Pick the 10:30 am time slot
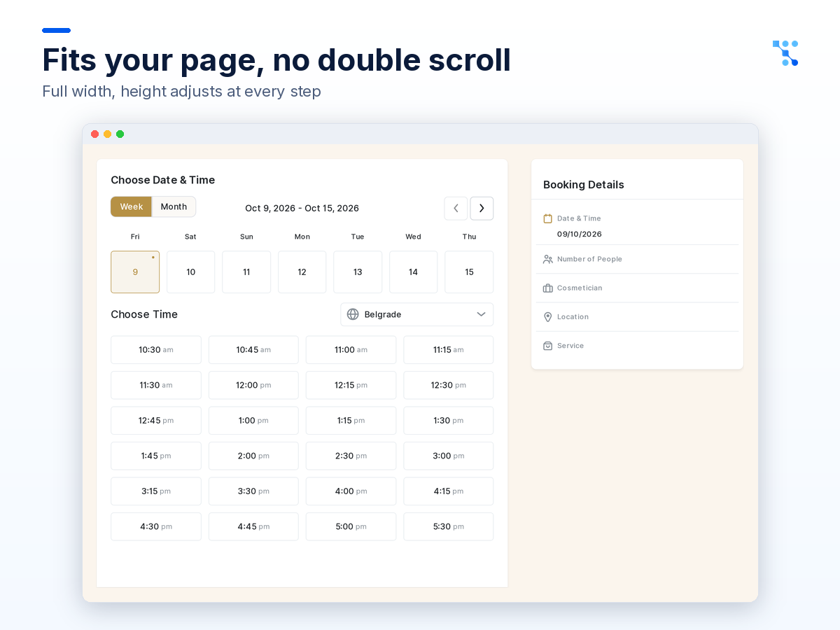The height and width of the screenshot is (630, 840). [156, 350]
